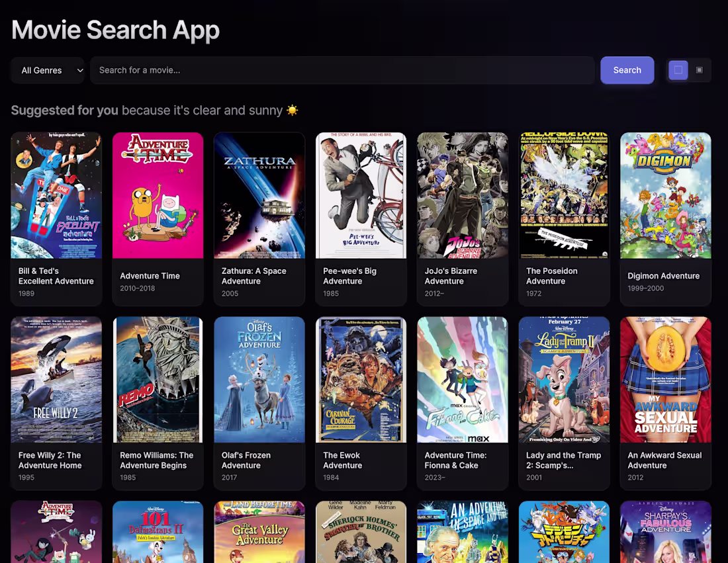Screen dimensions: 728x563
Task: Click the year 1972 under The Poseidon Adventure
Action: [x=534, y=294]
